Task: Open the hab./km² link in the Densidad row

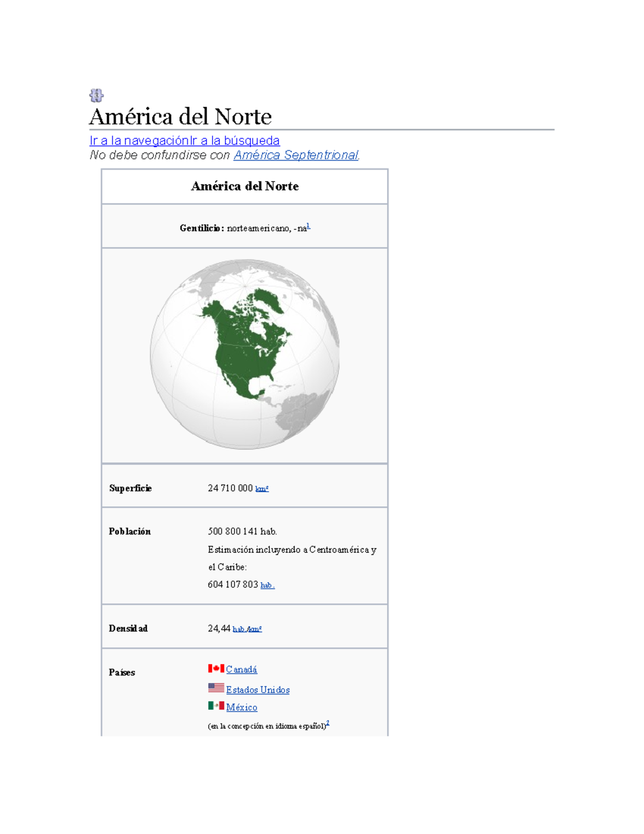Action: coord(247,629)
